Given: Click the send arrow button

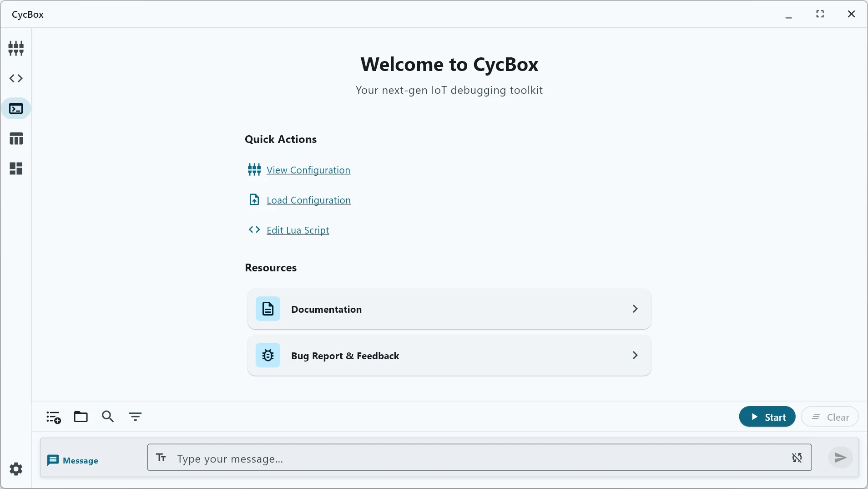Looking at the screenshot, I should tap(841, 458).
